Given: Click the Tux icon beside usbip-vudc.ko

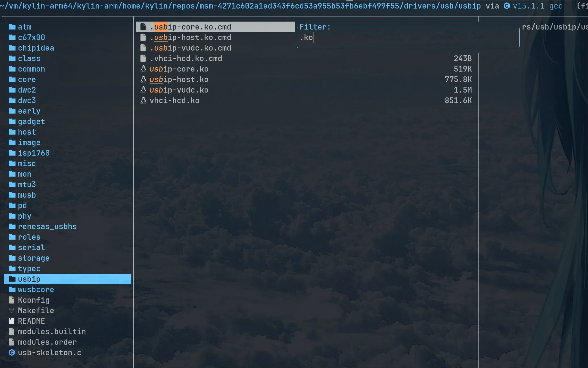Looking at the screenshot, I should pos(144,90).
